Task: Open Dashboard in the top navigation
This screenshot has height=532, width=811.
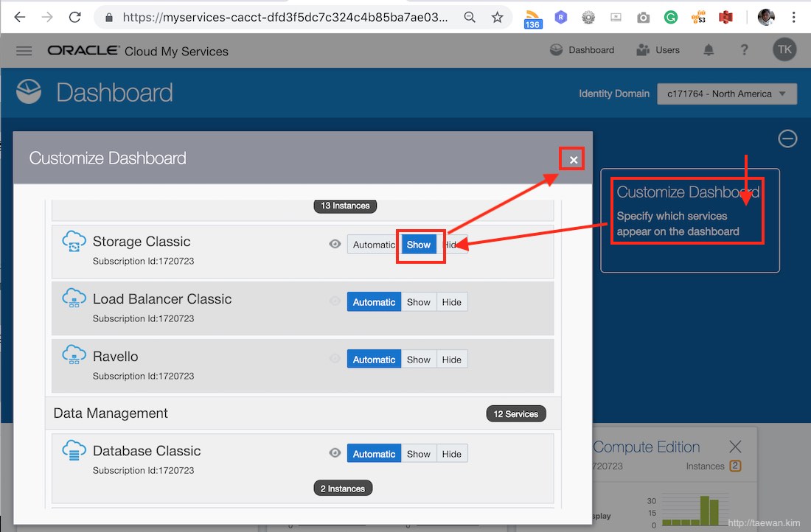Action: (582, 49)
